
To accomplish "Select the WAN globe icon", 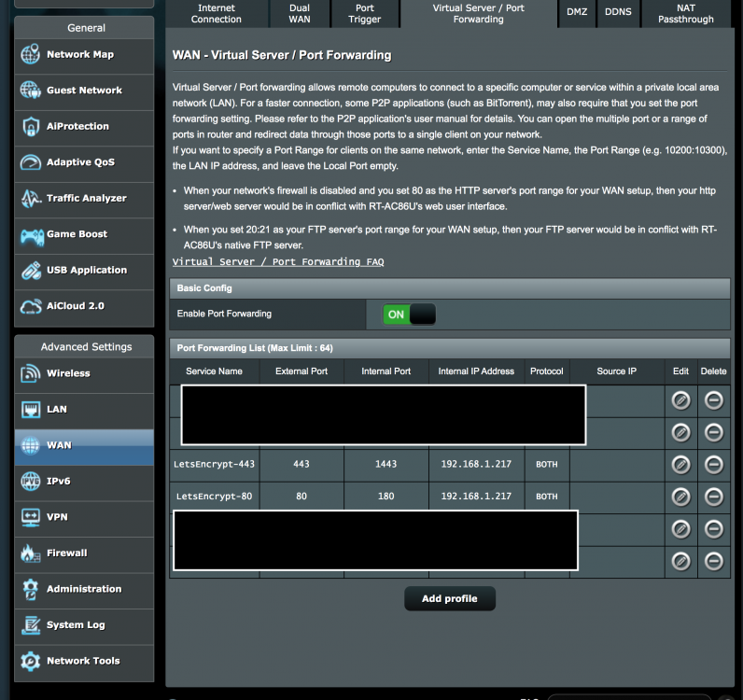I will coord(30,445).
